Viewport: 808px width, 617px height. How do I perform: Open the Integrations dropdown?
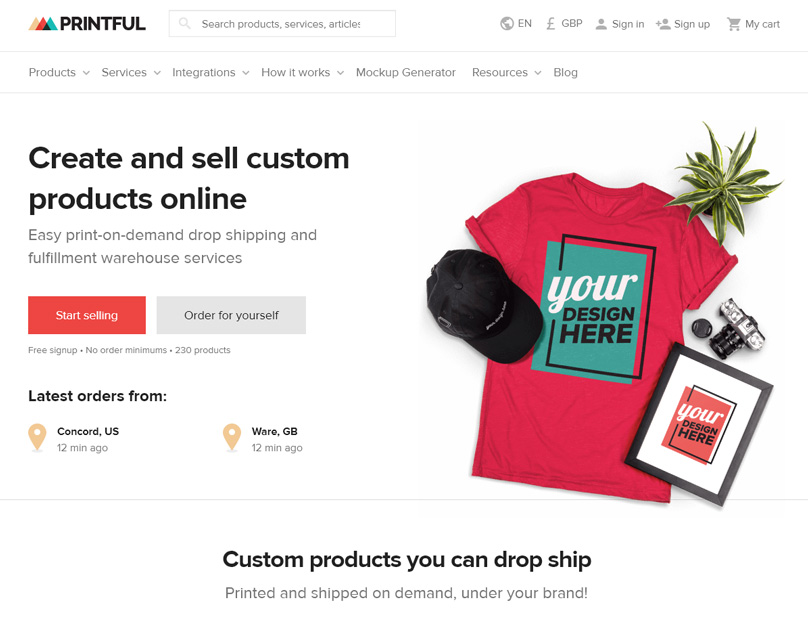click(x=211, y=73)
